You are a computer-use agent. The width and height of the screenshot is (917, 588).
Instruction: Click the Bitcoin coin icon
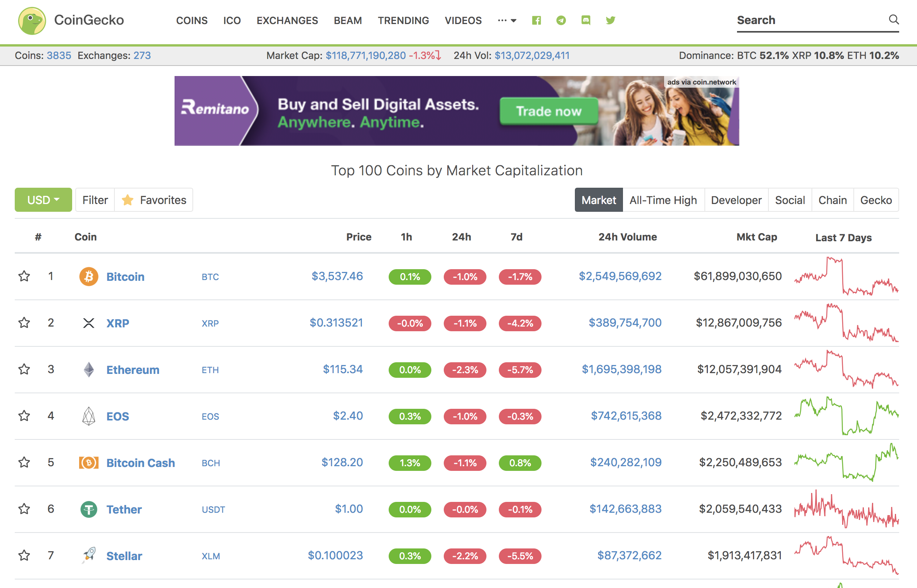pyautogui.click(x=89, y=277)
